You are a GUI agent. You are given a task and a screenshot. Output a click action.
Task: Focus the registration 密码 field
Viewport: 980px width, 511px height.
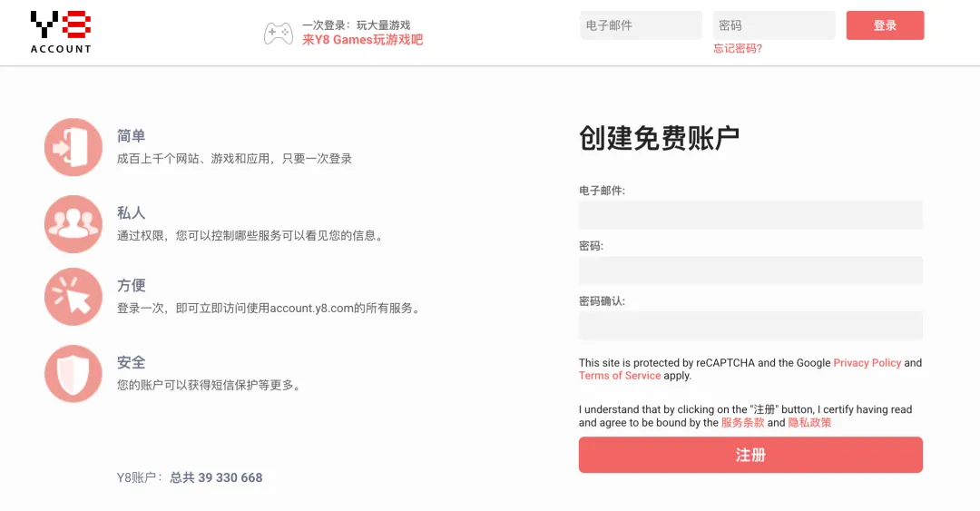[x=750, y=270]
